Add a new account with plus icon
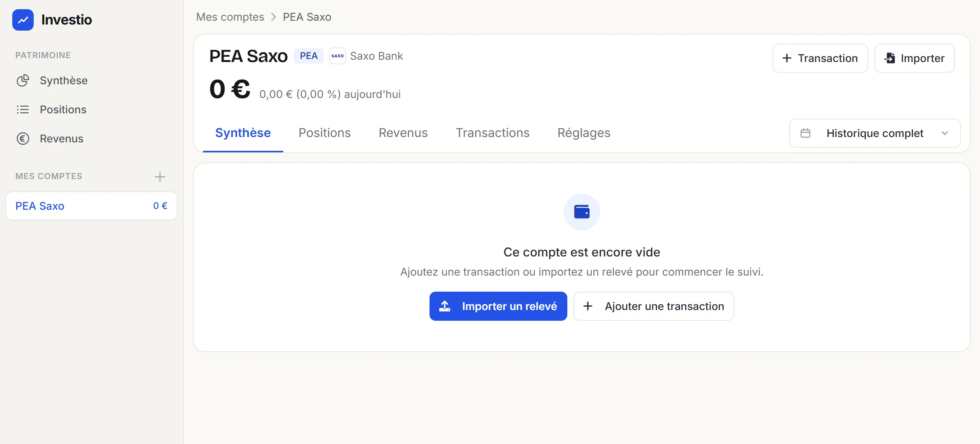The width and height of the screenshot is (980, 444). pyautogui.click(x=160, y=176)
